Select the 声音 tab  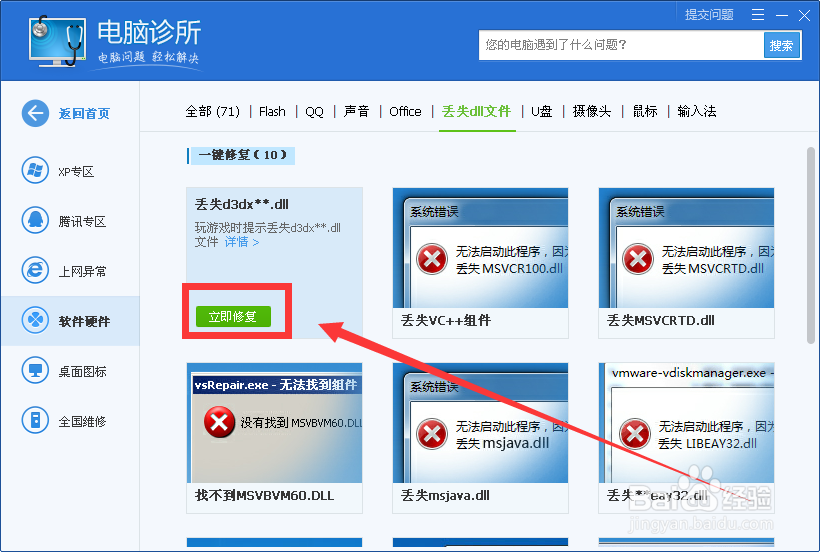356,111
